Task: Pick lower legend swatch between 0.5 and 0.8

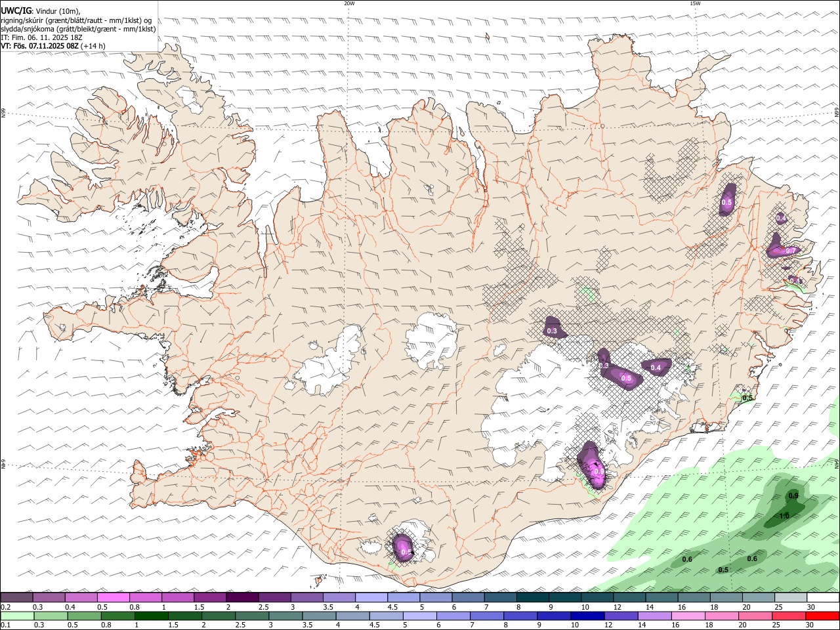Action: click(85, 616)
